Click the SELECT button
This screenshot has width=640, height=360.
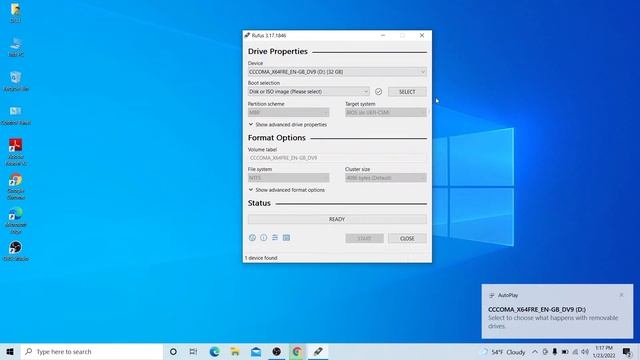click(x=407, y=91)
